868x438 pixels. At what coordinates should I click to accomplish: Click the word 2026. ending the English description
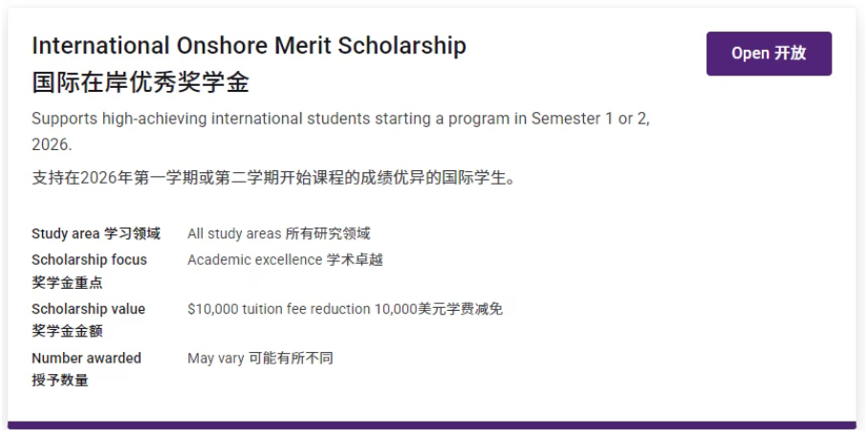click(52, 145)
